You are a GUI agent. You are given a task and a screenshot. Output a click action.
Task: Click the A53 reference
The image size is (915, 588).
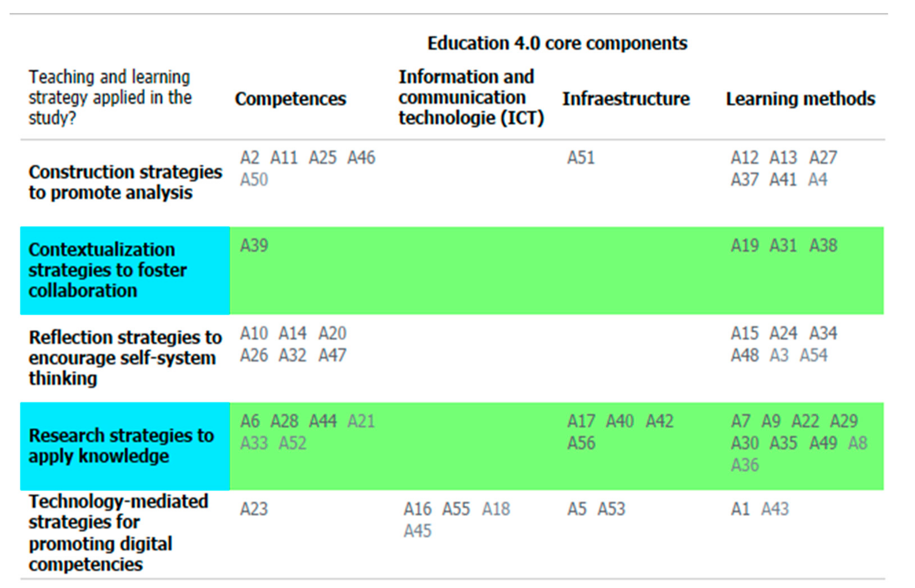click(611, 509)
